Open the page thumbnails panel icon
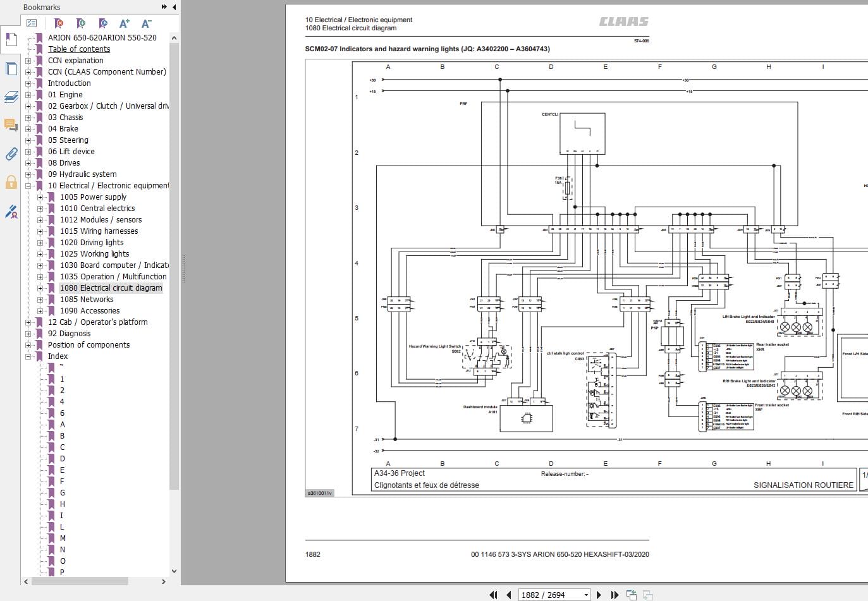The image size is (868, 601). tap(11, 68)
